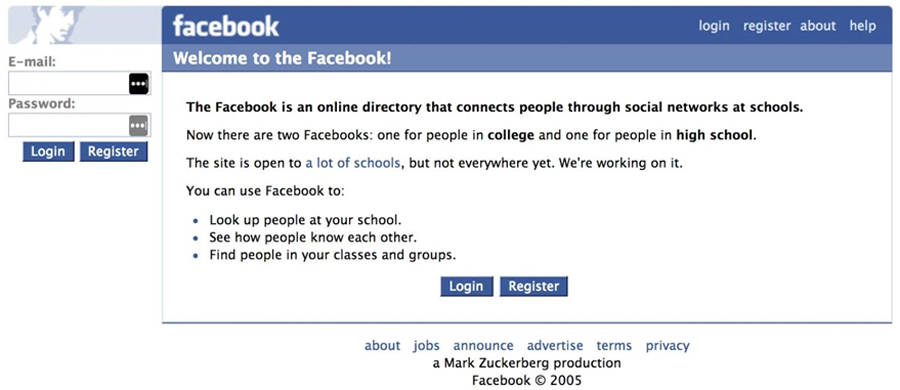
Task: Open the advertise link in footer
Action: [x=555, y=346]
